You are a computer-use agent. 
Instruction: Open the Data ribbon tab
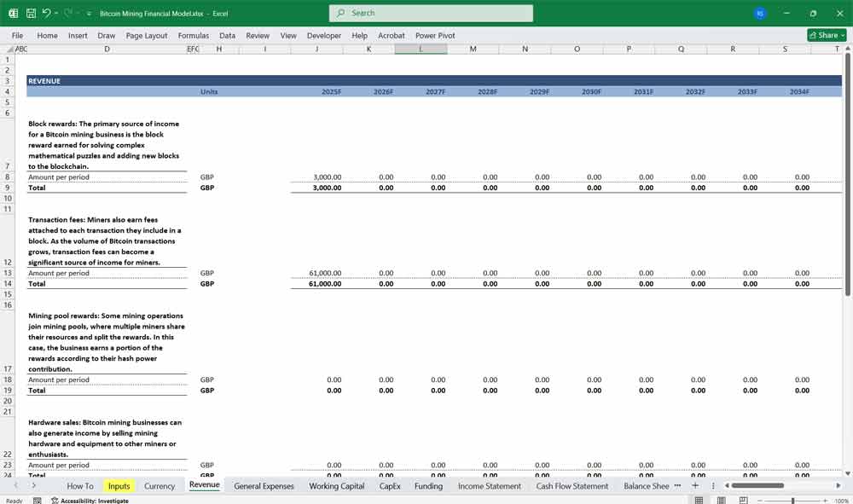228,35
